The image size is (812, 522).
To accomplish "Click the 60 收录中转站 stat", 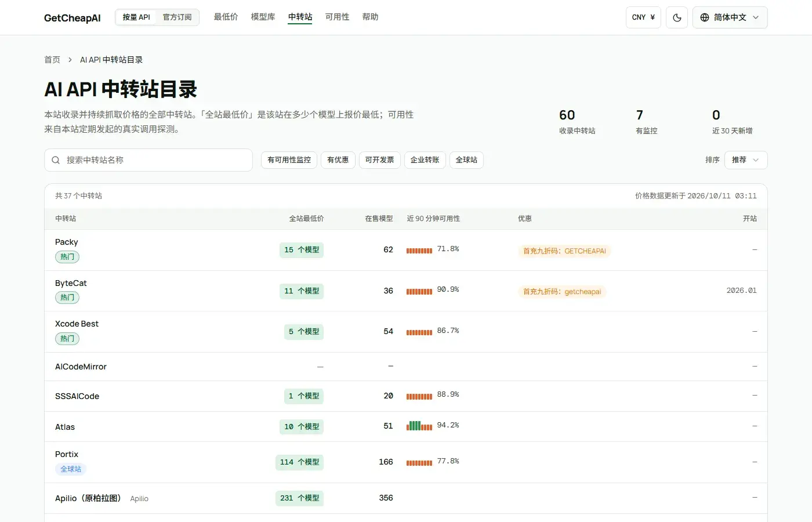I will [577, 122].
